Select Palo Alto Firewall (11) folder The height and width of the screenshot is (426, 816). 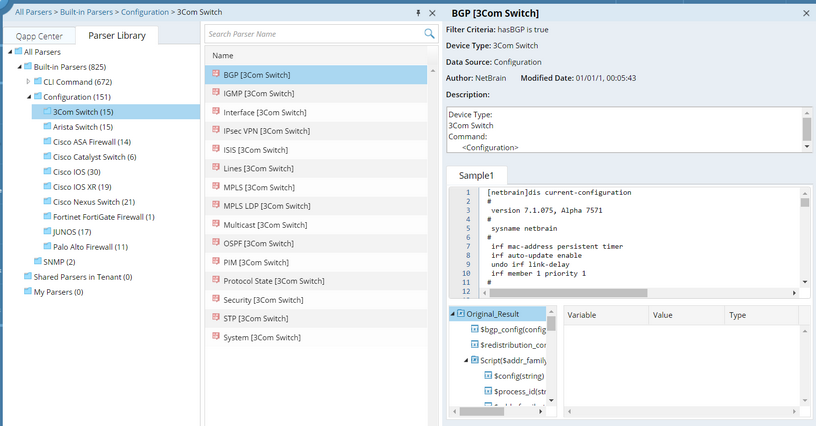91,247
